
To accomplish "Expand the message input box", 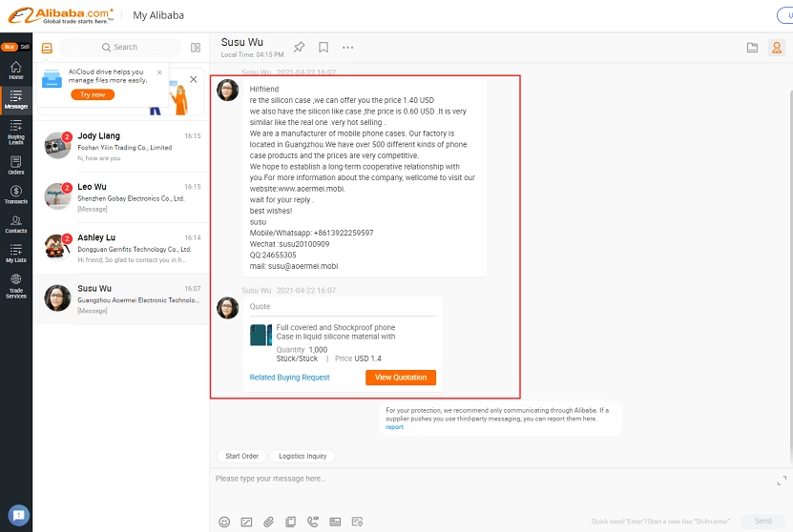I will pos(779,479).
